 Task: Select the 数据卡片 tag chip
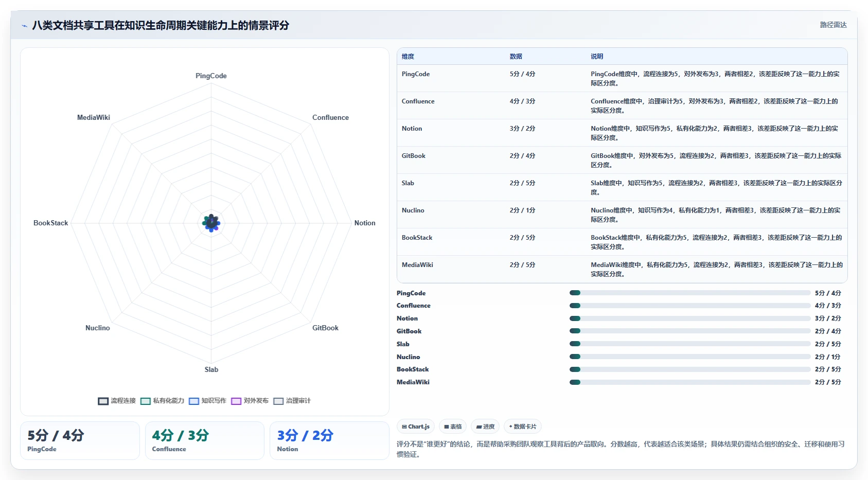(522, 426)
